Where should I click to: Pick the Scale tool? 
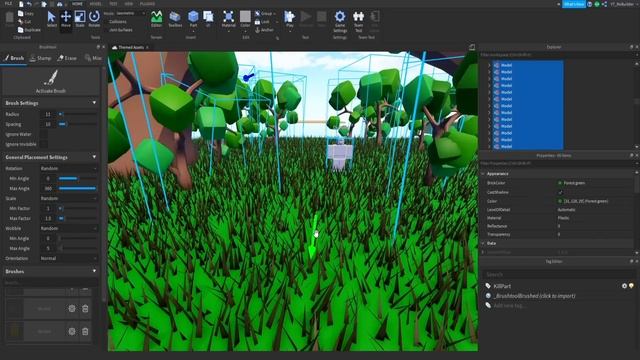80,19
